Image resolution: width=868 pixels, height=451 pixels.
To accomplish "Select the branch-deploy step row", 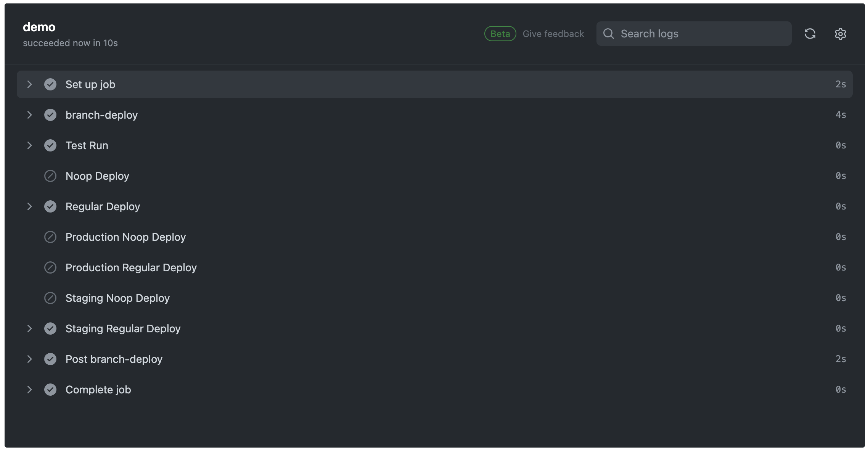I will [267, 115].
